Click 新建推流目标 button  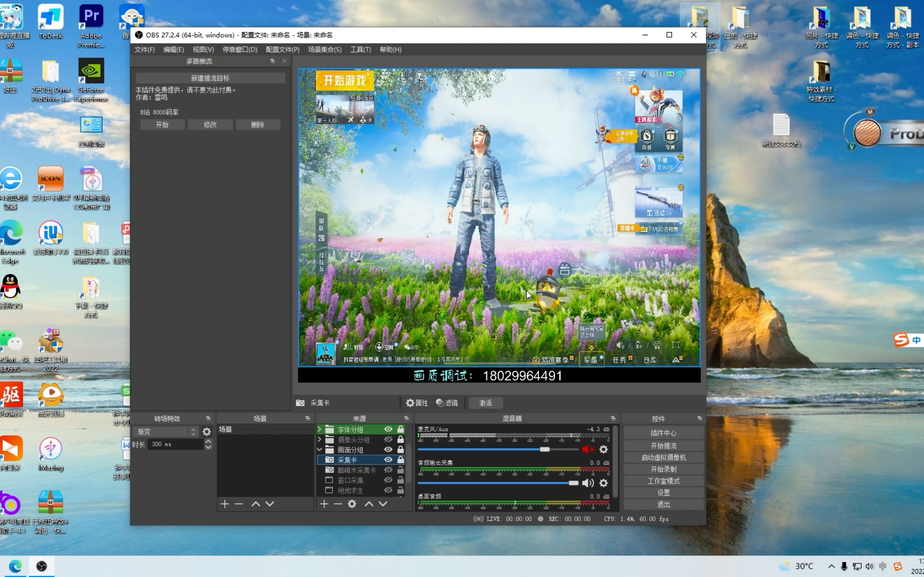(210, 78)
